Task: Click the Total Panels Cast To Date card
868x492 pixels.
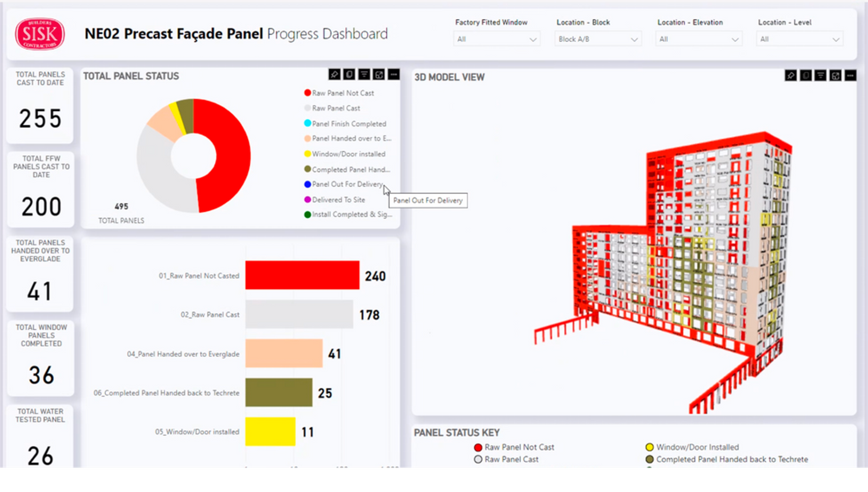Action: tap(40, 105)
